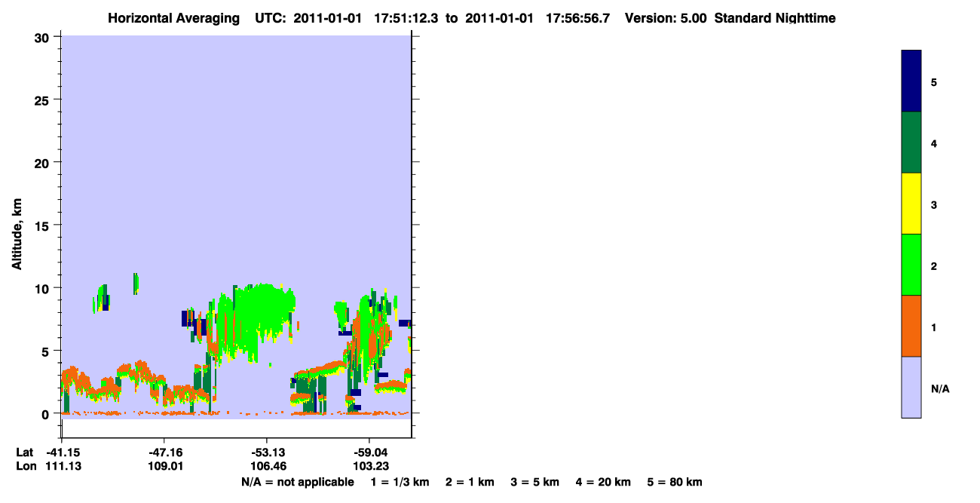This screenshot has width=980, height=503.
Task: Click the N/A = not applicable legend text
Action: click(297, 482)
